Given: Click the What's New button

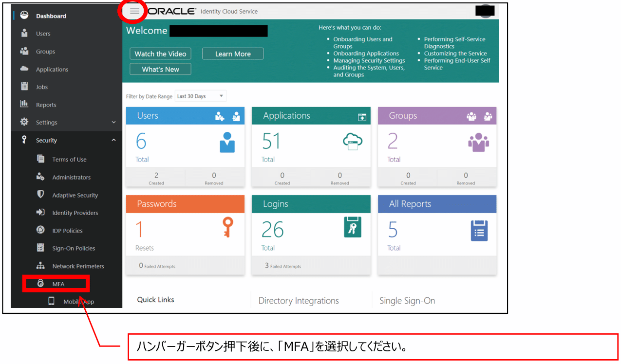Looking at the screenshot, I should click(160, 69).
